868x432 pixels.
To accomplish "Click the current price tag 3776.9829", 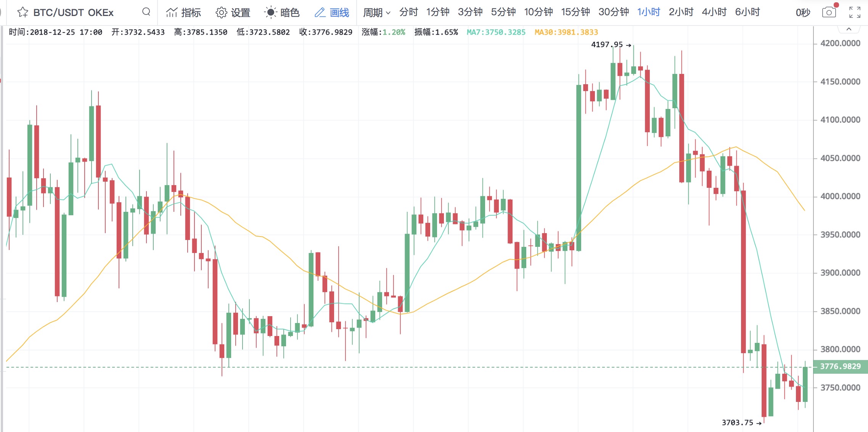I will point(840,366).
